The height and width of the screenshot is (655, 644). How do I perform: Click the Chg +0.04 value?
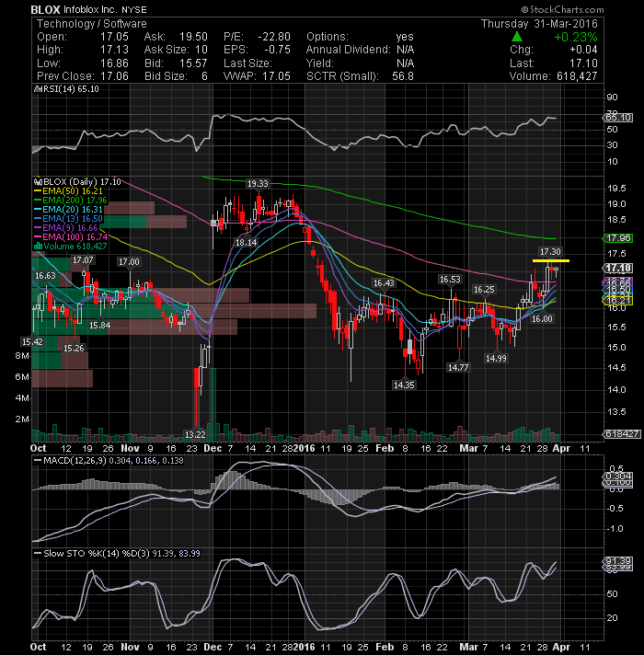tap(583, 50)
